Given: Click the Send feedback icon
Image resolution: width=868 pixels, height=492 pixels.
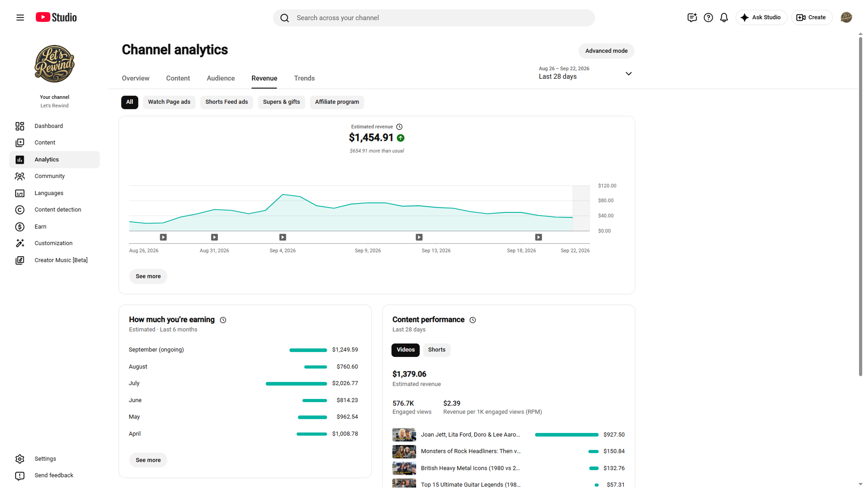Looking at the screenshot, I should (20, 475).
